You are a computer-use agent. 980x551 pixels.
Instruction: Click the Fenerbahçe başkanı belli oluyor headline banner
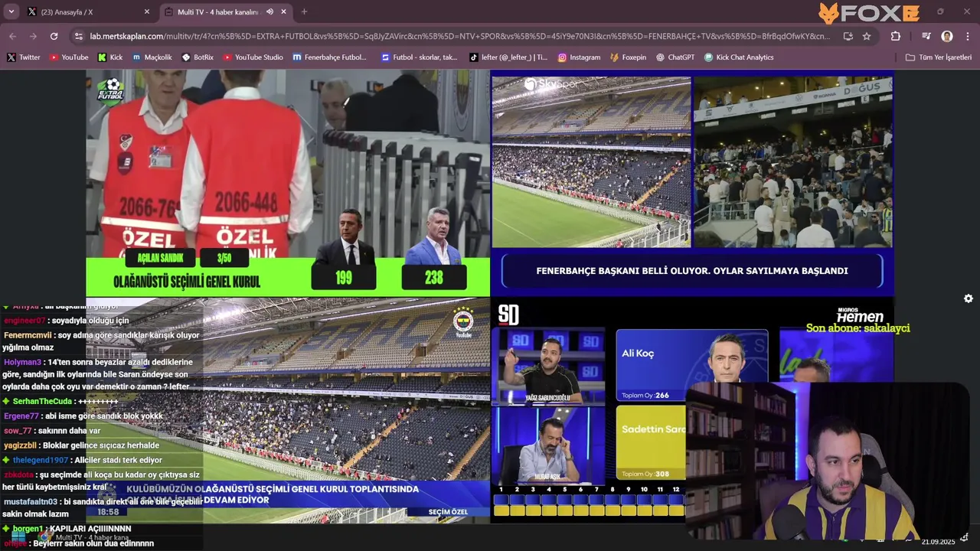pyautogui.click(x=692, y=271)
